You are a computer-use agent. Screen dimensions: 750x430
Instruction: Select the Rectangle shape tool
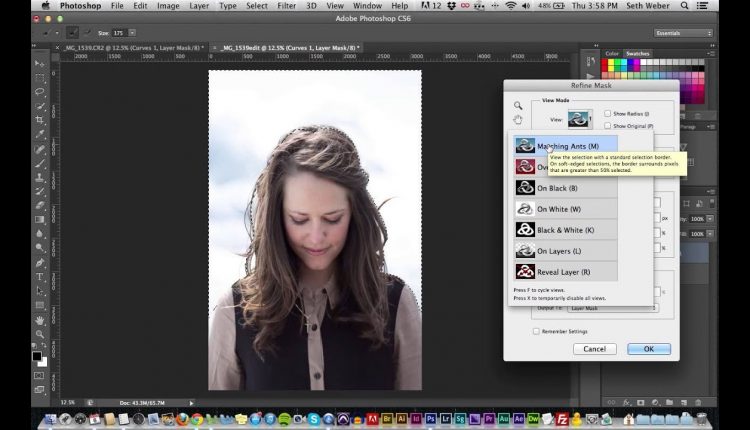39,305
